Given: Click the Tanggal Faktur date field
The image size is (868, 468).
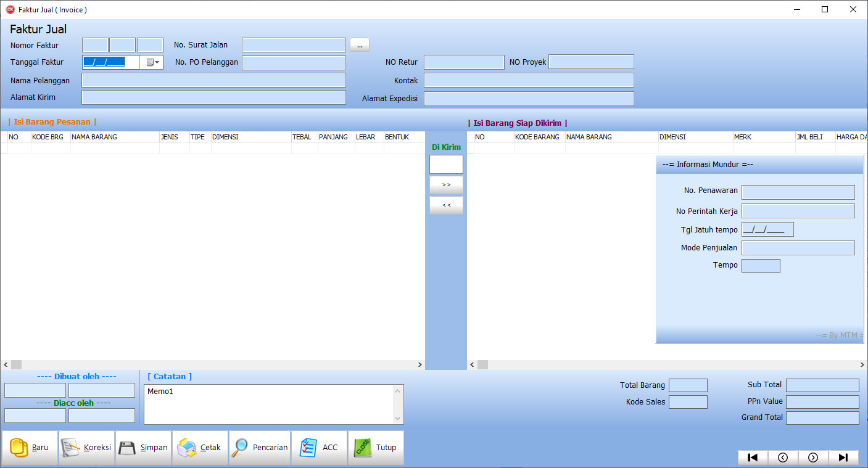Looking at the screenshot, I should pos(110,62).
